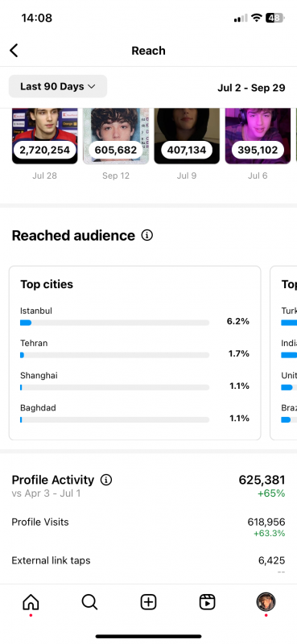297x644 pixels.
Task: Tap the create new post plus icon
Action: point(148,602)
